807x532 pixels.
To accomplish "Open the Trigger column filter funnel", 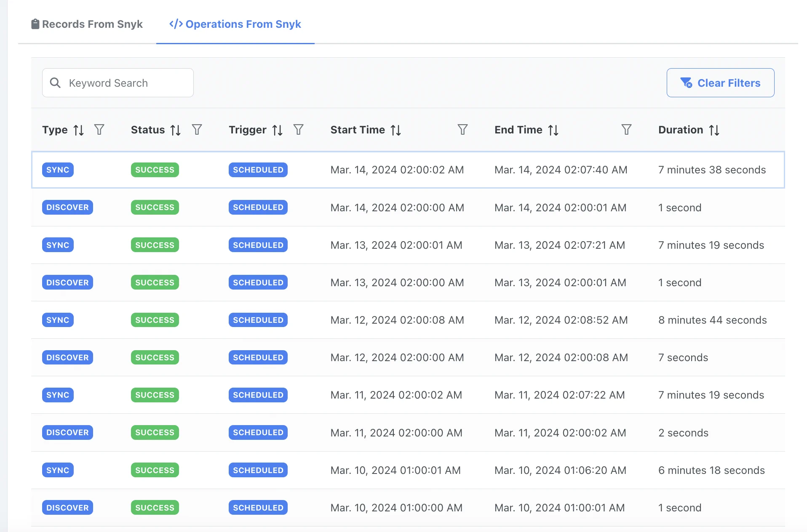I will (298, 130).
